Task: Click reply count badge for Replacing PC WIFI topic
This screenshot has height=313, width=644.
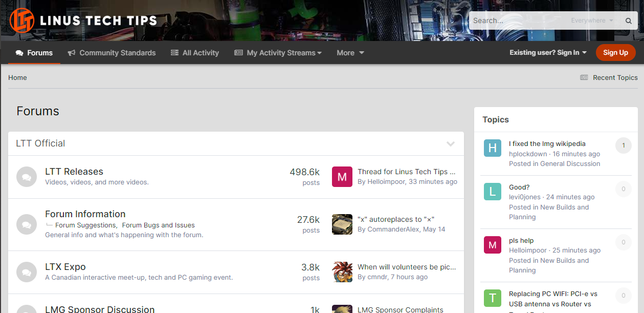Action: pos(624,296)
